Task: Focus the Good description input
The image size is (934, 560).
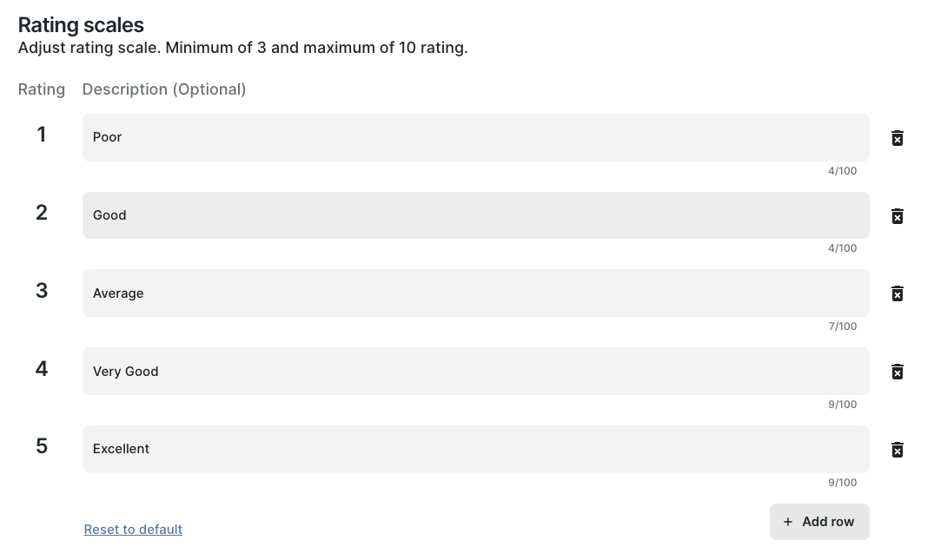Action: (x=475, y=215)
